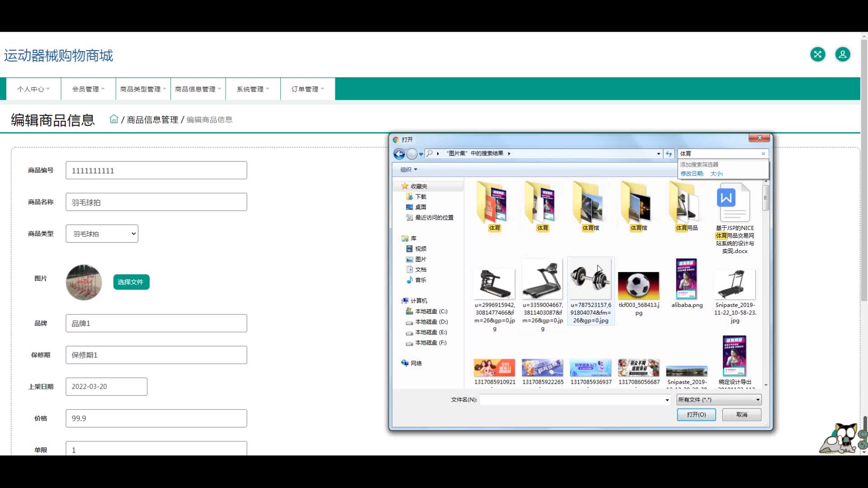Select 下载 in the favorites sidebar
Image resolution: width=868 pixels, height=488 pixels.
(420, 197)
